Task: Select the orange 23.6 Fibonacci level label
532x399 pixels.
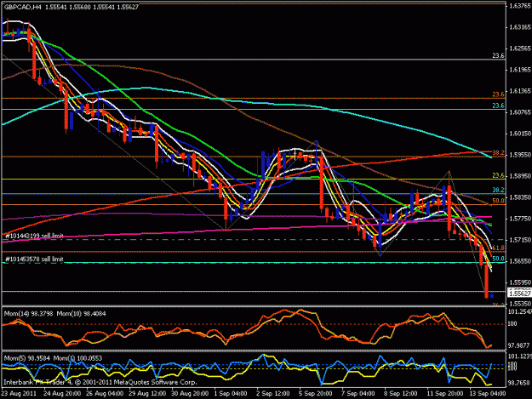Action: click(498, 94)
